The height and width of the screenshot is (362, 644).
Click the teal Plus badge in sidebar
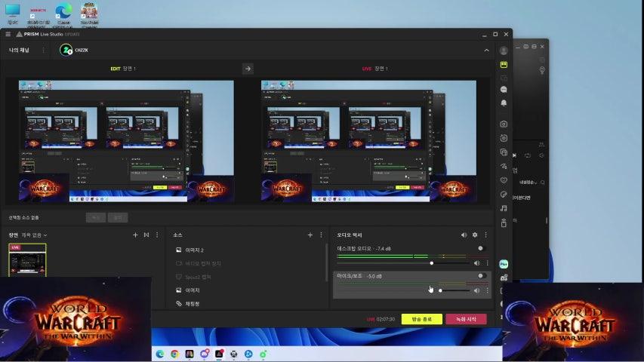(x=504, y=264)
